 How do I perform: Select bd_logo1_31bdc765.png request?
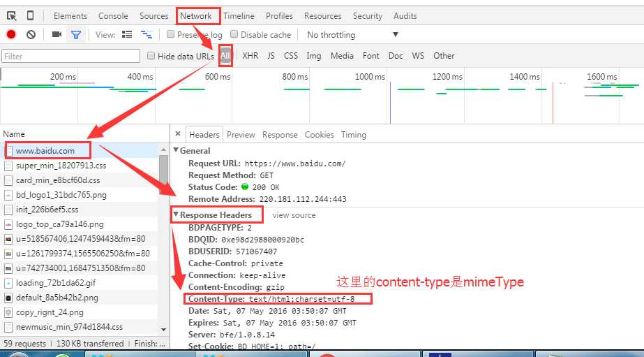tap(79, 194)
